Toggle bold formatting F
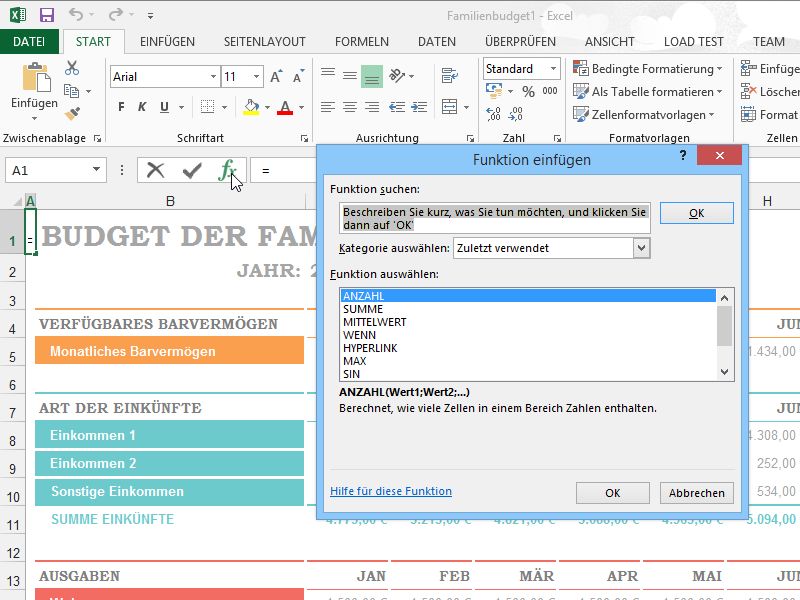The width and height of the screenshot is (800, 600). tap(121, 107)
